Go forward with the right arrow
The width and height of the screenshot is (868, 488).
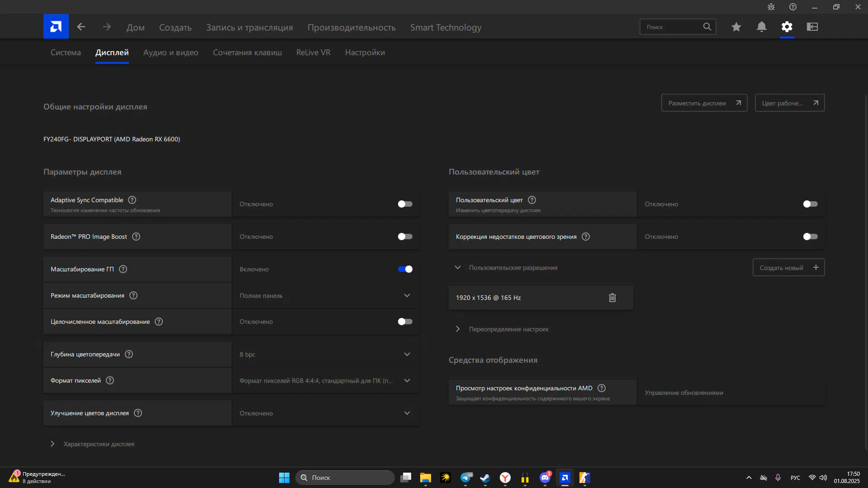point(107,27)
